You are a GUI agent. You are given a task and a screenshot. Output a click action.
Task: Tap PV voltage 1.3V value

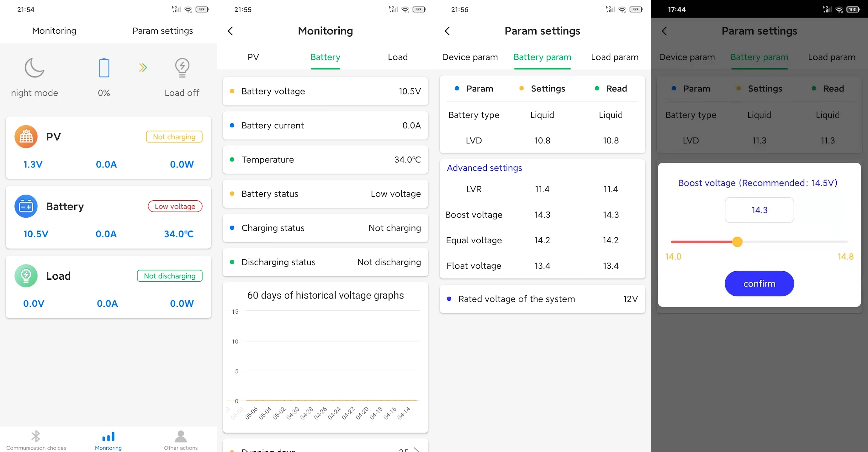coord(33,164)
